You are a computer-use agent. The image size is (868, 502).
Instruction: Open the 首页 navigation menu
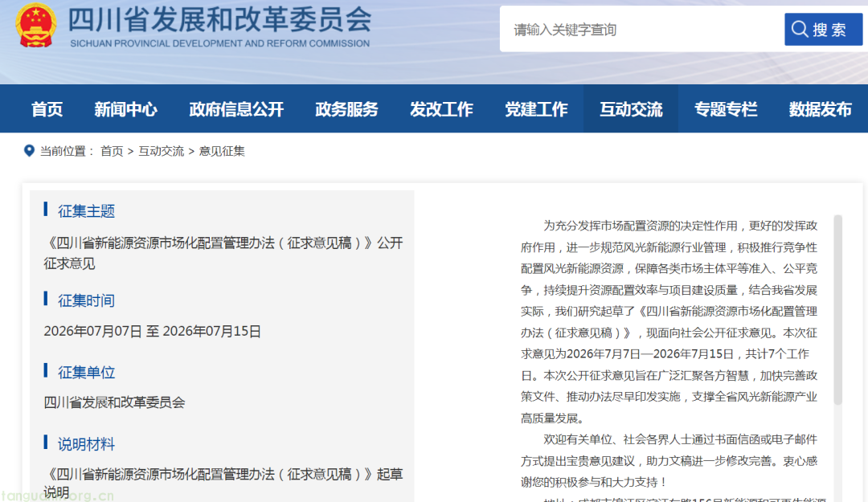point(47,109)
